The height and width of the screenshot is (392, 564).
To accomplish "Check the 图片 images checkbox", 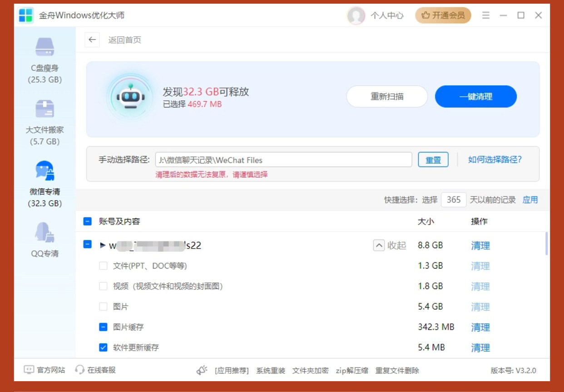I will (103, 307).
